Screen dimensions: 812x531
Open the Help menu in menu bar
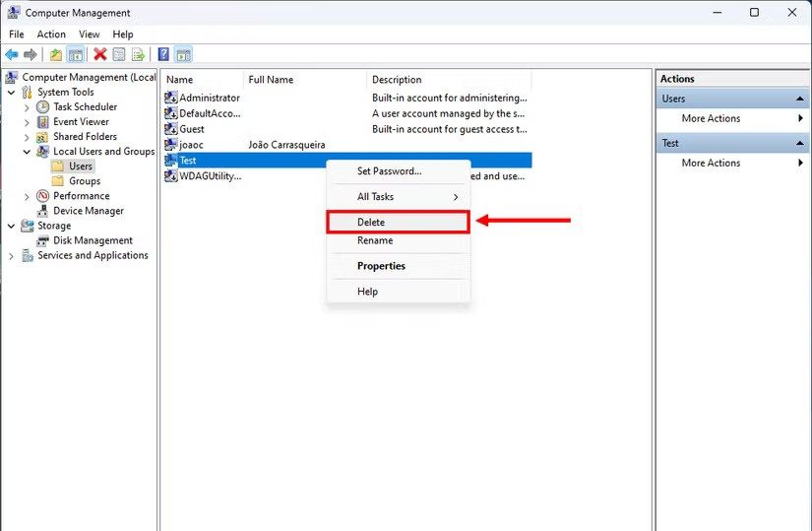(123, 34)
